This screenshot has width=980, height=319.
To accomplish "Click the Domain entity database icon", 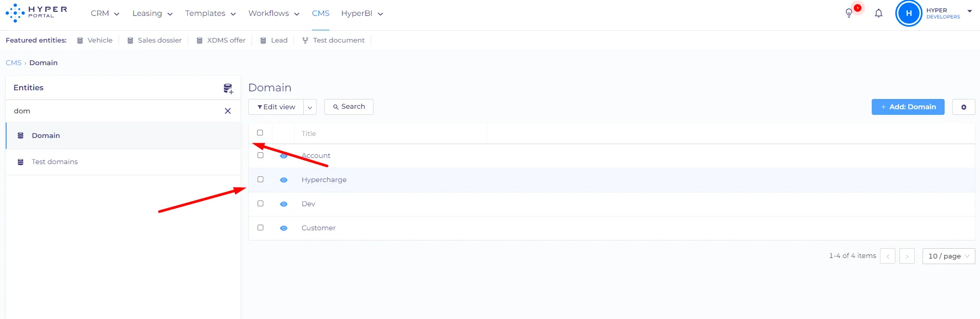I will (21, 135).
